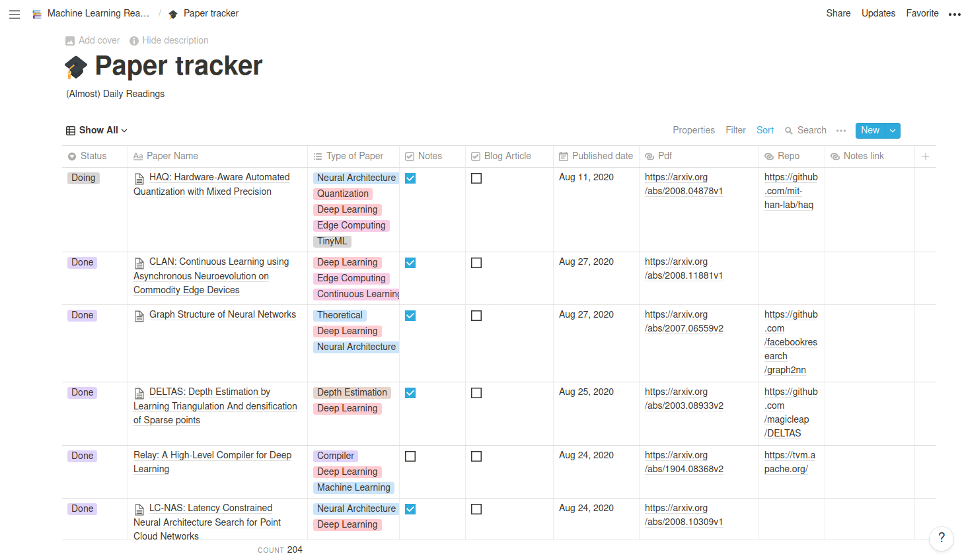Image resolution: width=962 pixels, height=560 pixels.
Task: Open the HAQ paper page icon
Action: point(139,178)
